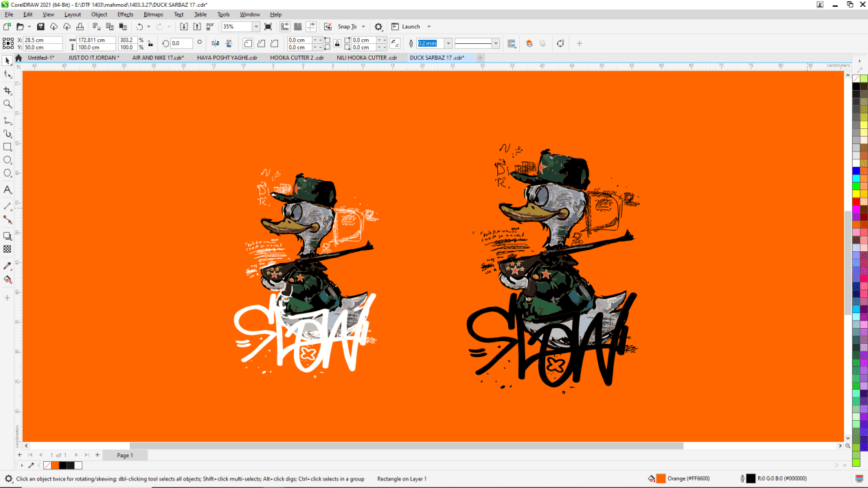Screen dimensions: 868x488
Task: Switch to HAYA POSHT YAGHE.cdr tab
Action: tap(227, 58)
